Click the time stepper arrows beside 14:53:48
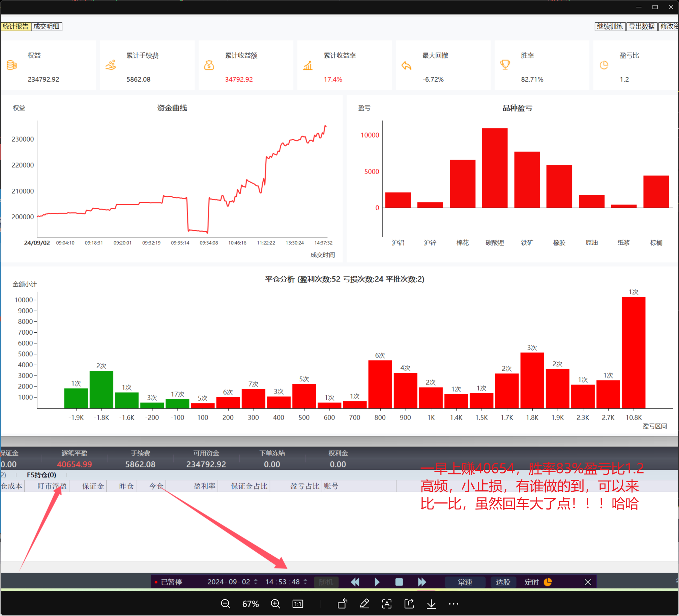The image size is (679, 616). (305, 582)
